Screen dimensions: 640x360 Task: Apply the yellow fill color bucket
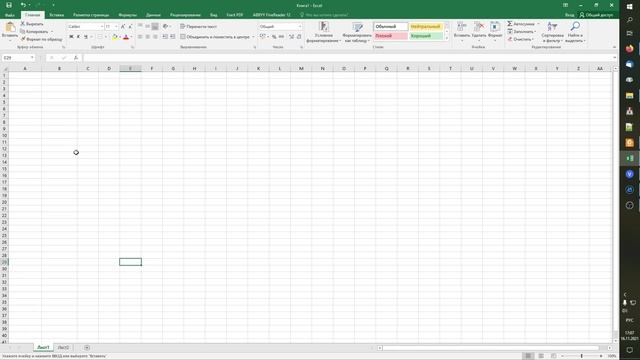(115, 37)
